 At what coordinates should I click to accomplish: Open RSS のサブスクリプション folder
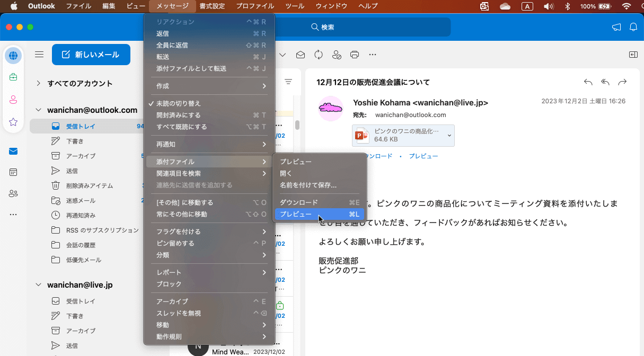click(x=102, y=230)
